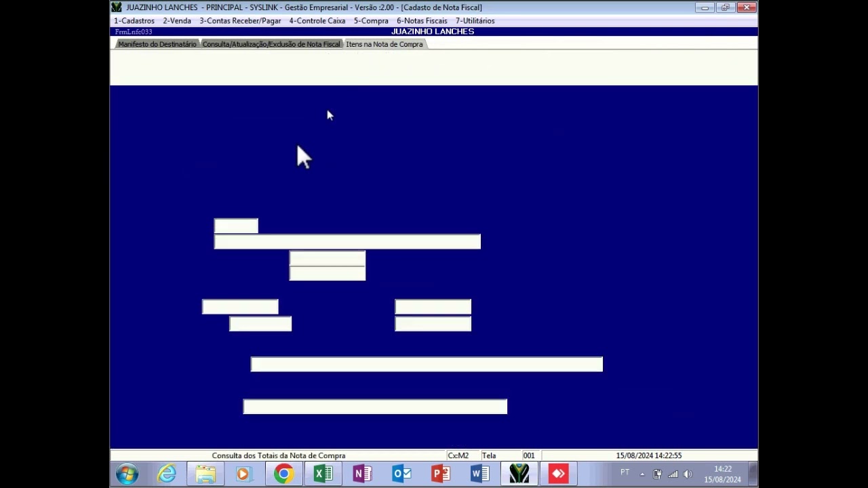Show hidden system tray icons arrow
Viewport: 868px width, 488px height.
click(x=642, y=474)
